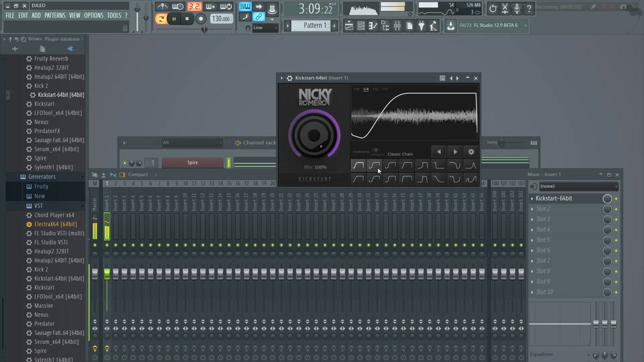Click Kickstart next curve arrow button
644x362 pixels.
coord(455,152)
